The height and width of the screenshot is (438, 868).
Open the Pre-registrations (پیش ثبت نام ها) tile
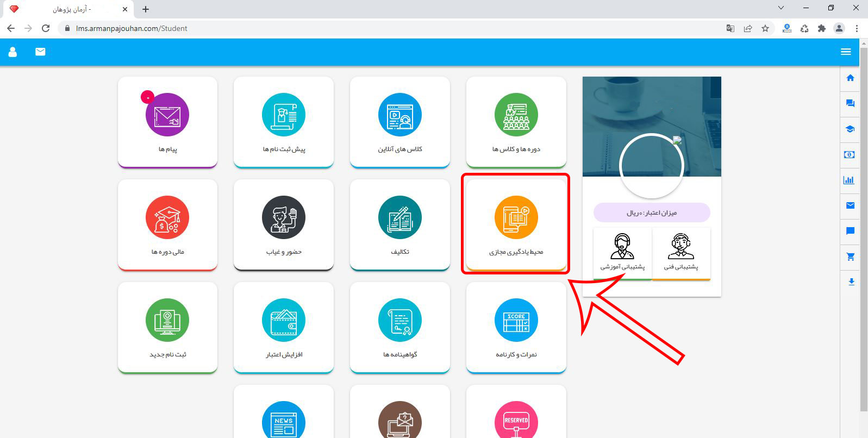284,122
